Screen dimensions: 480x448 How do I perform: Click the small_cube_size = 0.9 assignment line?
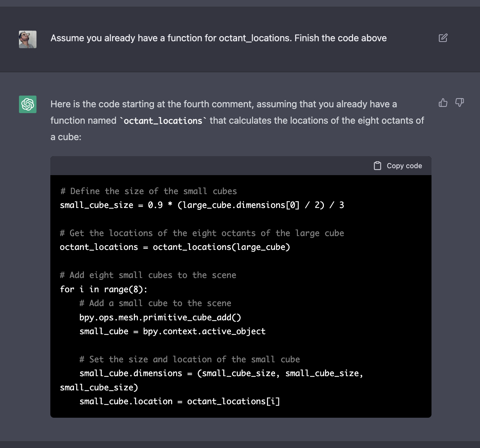[202, 205]
